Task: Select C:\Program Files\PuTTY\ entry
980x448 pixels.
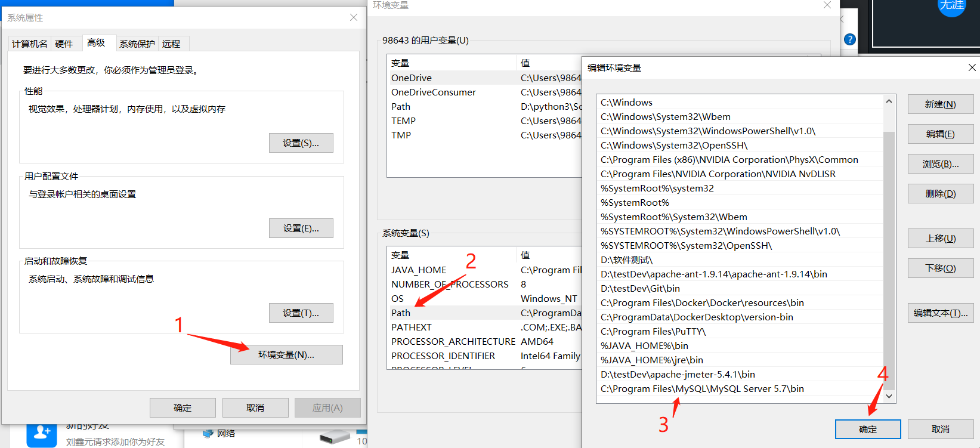Action: 740,332
